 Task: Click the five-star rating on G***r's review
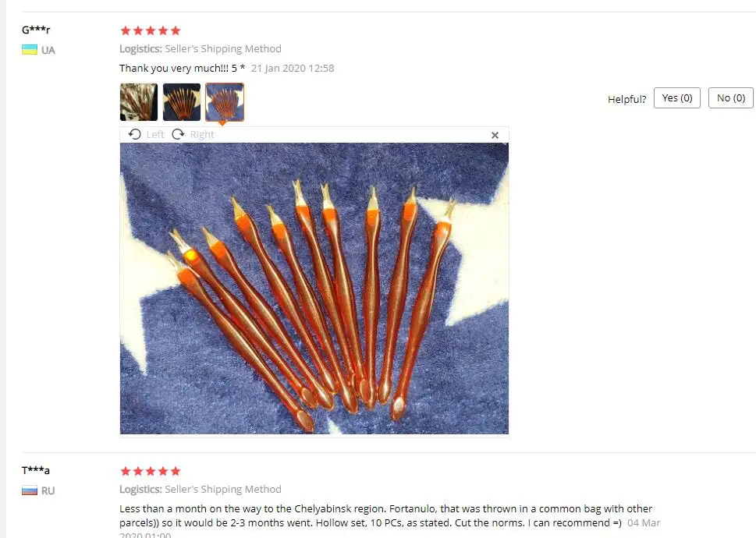click(151, 31)
